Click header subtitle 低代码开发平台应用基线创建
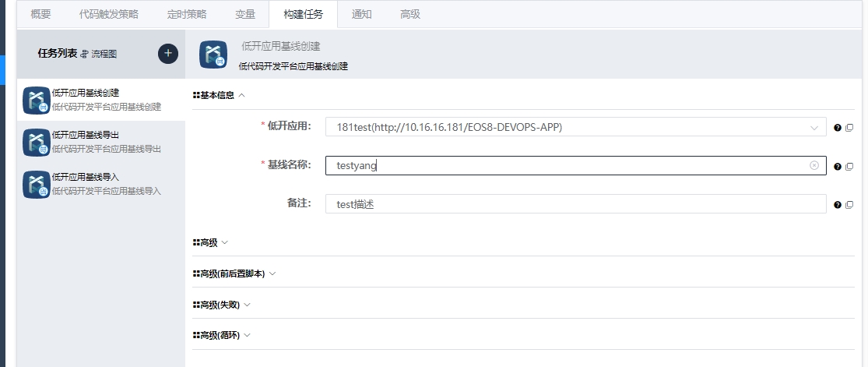The width and height of the screenshot is (868, 367). point(293,66)
